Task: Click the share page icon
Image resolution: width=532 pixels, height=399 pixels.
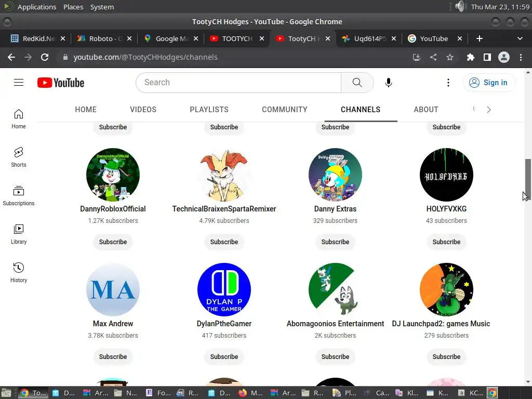Action: coord(433,57)
